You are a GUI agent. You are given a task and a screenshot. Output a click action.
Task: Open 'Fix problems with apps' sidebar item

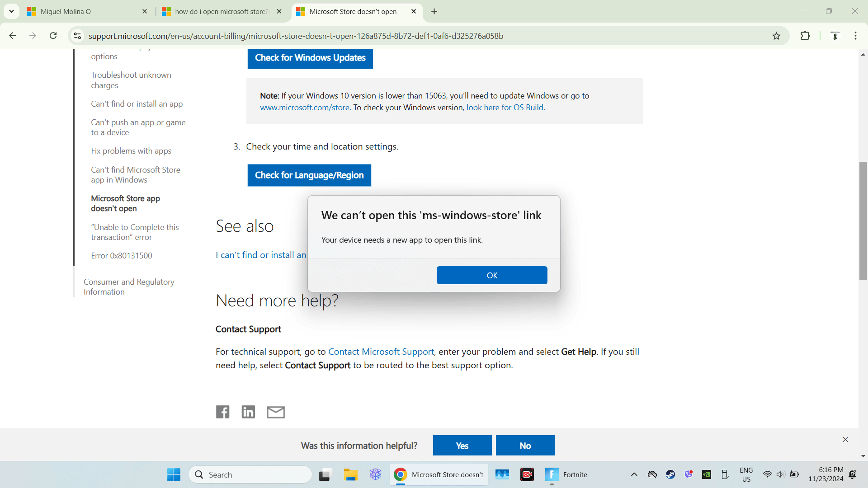click(131, 151)
